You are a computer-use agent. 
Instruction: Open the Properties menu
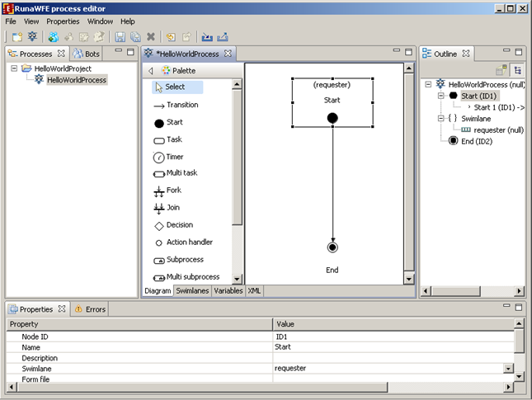(63, 21)
